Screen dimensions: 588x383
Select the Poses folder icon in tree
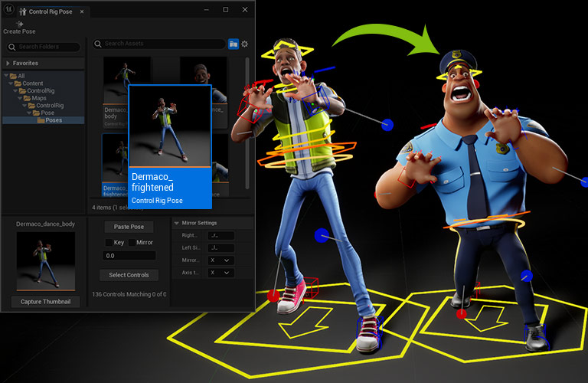[41, 120]
